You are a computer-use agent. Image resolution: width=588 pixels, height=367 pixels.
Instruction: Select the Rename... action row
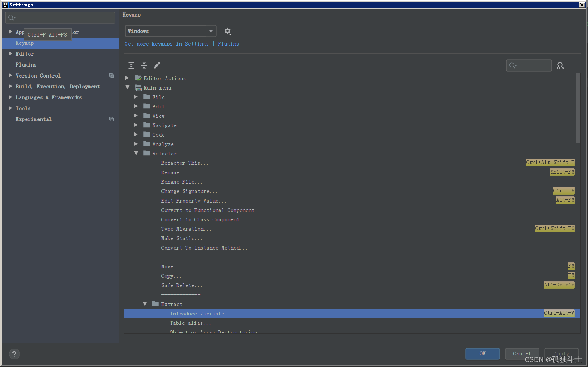point(174,172)
